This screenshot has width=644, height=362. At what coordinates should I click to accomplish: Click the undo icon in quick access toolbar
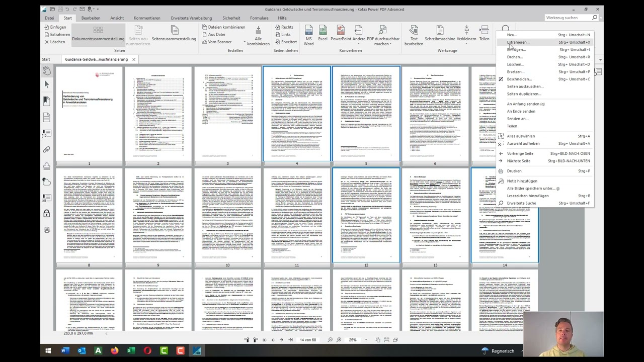[67, 9]
